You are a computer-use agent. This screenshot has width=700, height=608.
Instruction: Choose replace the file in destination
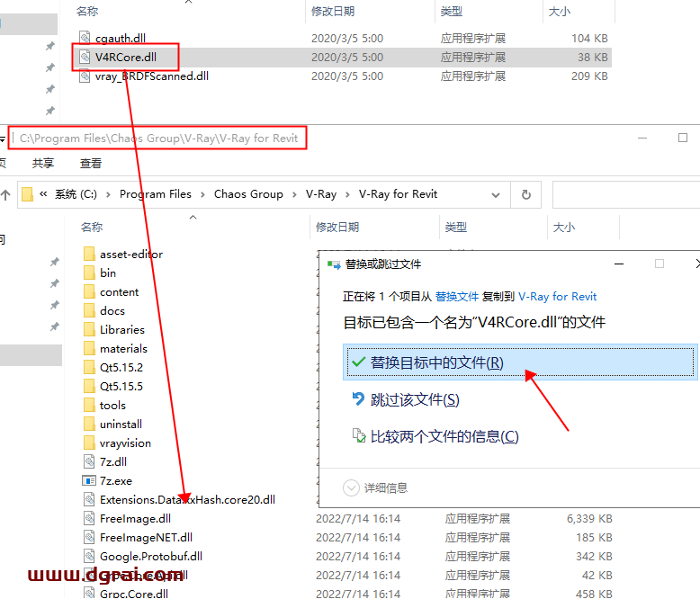(437, 362)
